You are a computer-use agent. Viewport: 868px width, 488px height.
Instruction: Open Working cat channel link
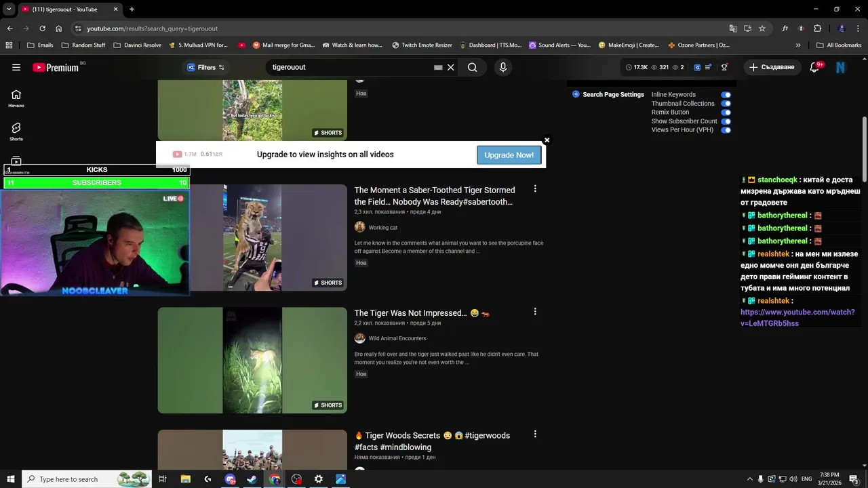tap(382, 228)
